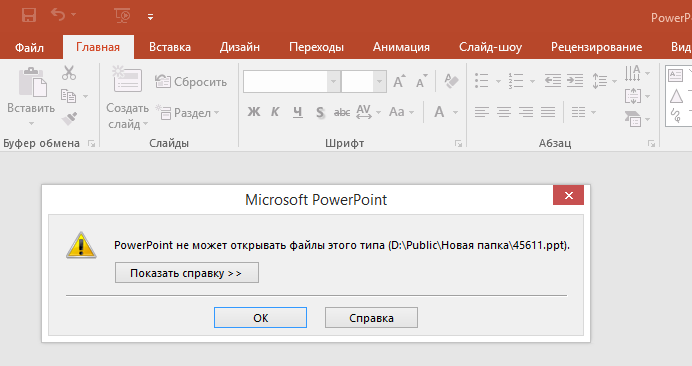Select the triangle shape in gallery
Image resolution: width=692 pixels, height=366 pixels.
click(x=676, y=96)
